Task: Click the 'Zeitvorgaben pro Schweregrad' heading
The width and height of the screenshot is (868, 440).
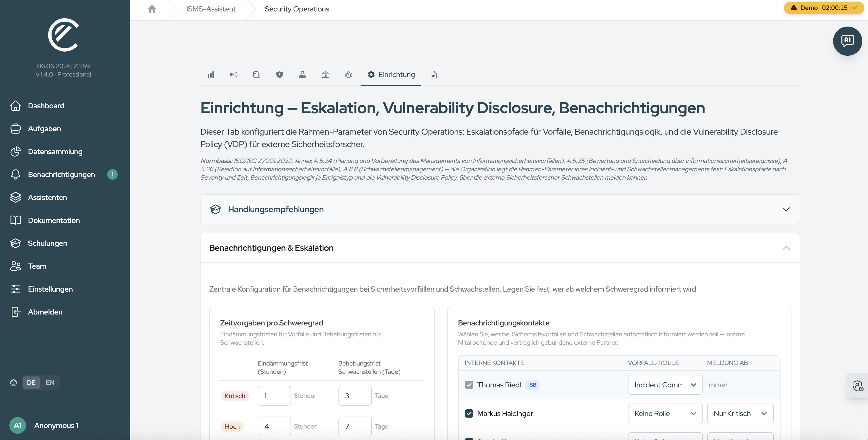Action: coord(271,323)
